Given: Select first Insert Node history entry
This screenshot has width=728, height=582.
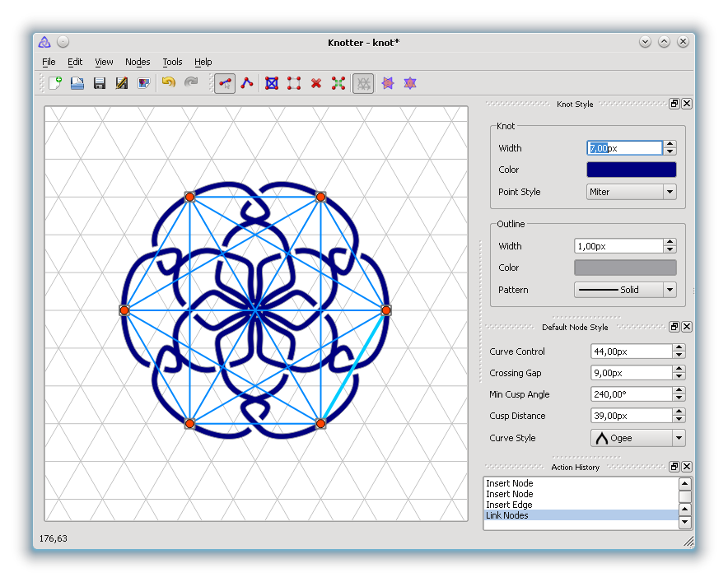Looking at the screenshot, I should point(581,483).
